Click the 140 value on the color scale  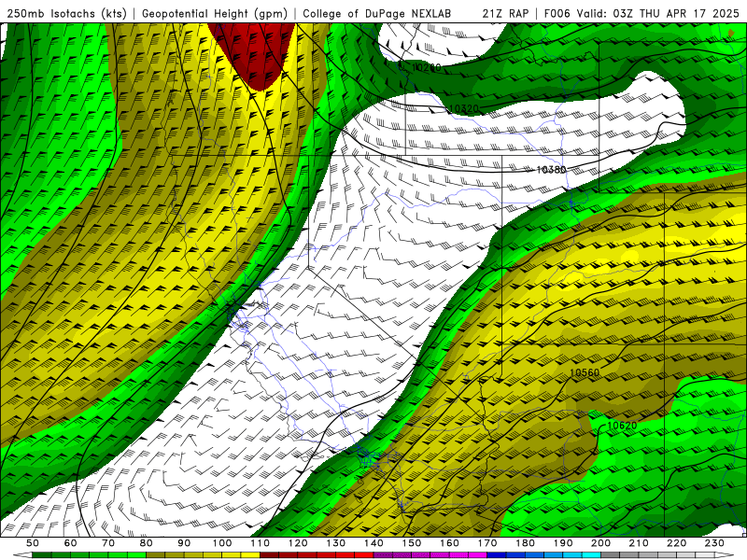tap(374, 543)
